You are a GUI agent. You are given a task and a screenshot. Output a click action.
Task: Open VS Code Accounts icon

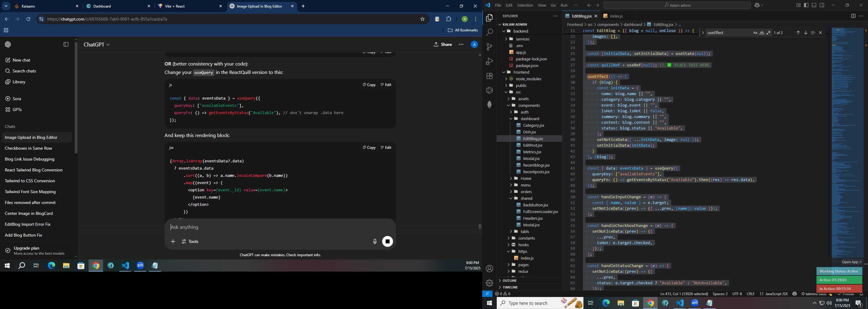pos(489,269)
